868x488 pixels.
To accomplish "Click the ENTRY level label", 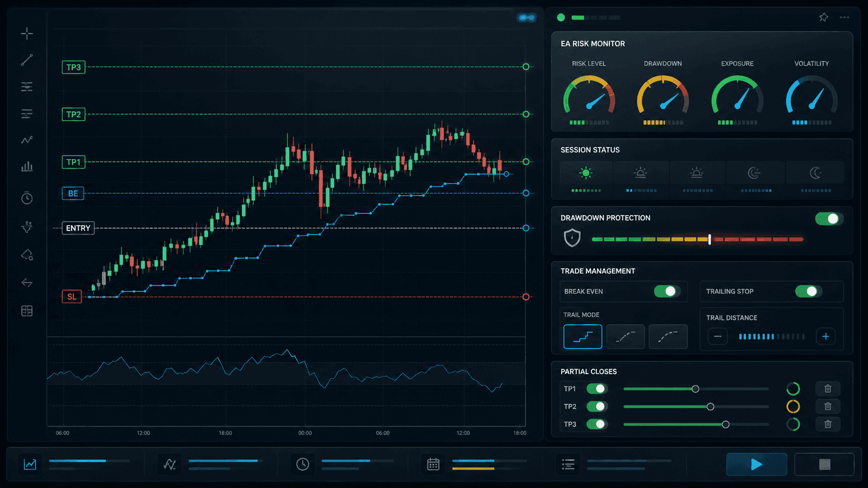I will (x=78, y=228).
